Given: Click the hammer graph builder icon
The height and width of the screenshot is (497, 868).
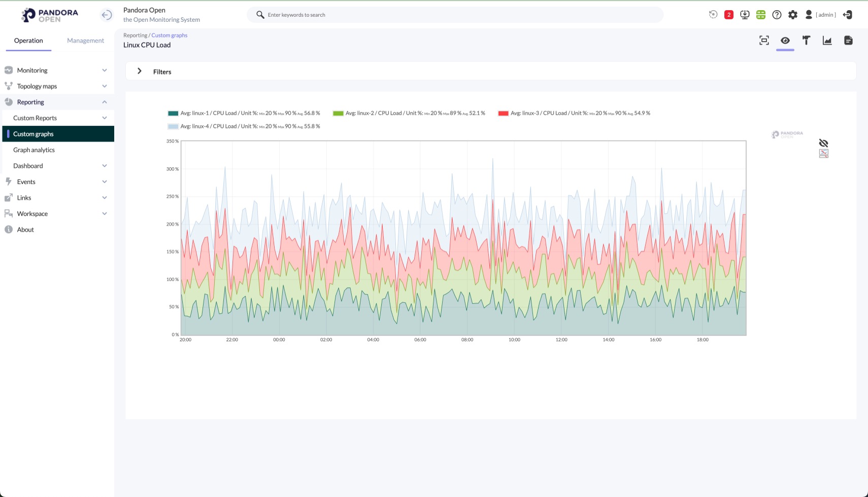Looking at the screenshot, I should [806, 41].
